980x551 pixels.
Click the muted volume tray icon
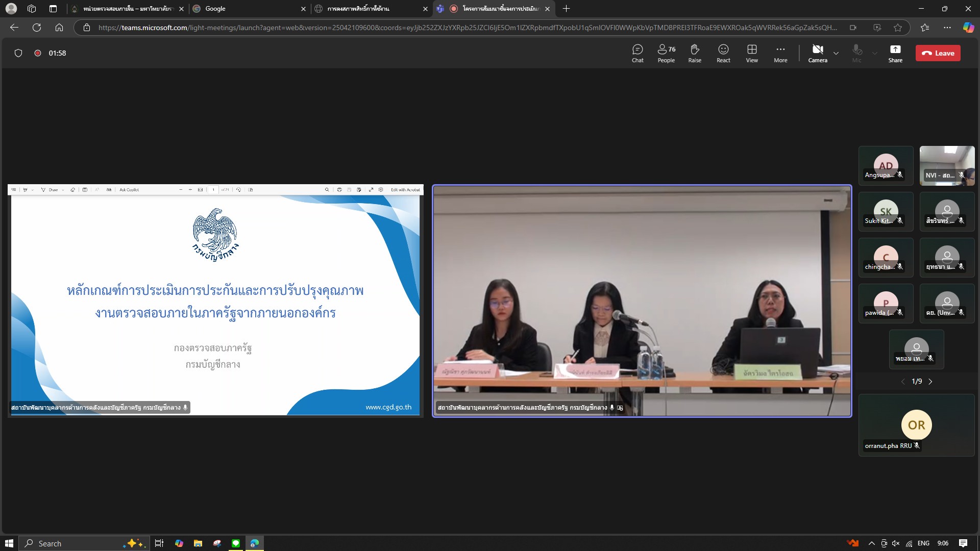896,543
